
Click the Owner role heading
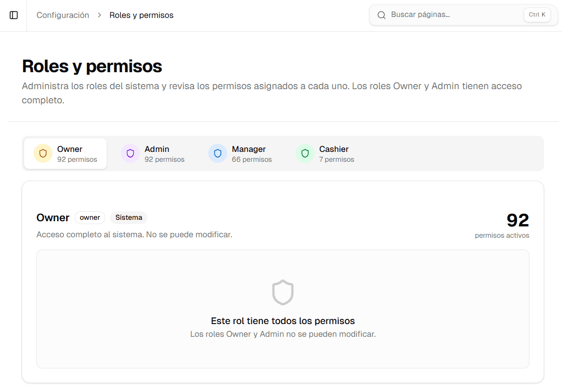click(53, 217)
